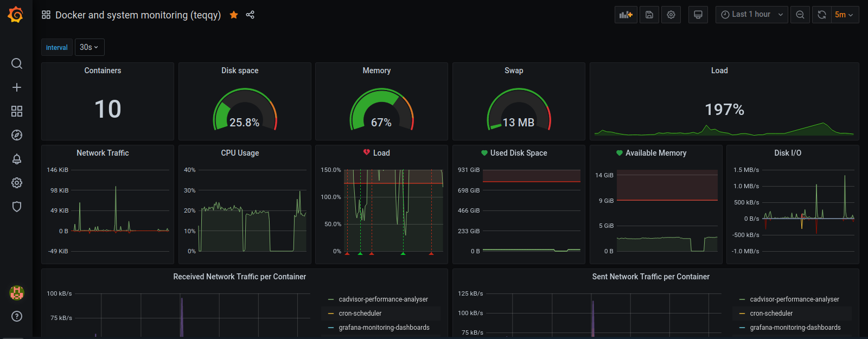The height and width of the screenshot is (339, 868).
Task: Open the Available Memory panel title
Action: pos(656,153)
